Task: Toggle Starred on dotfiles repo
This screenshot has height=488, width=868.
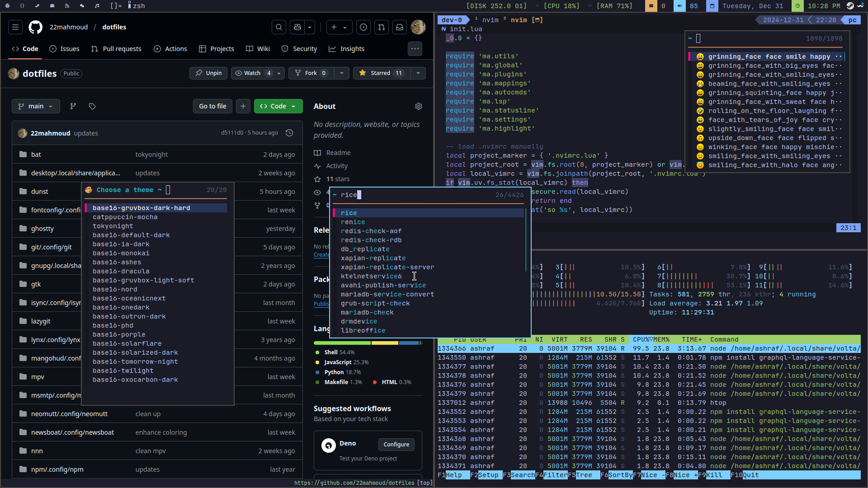Action: click(x=382, y=73)
